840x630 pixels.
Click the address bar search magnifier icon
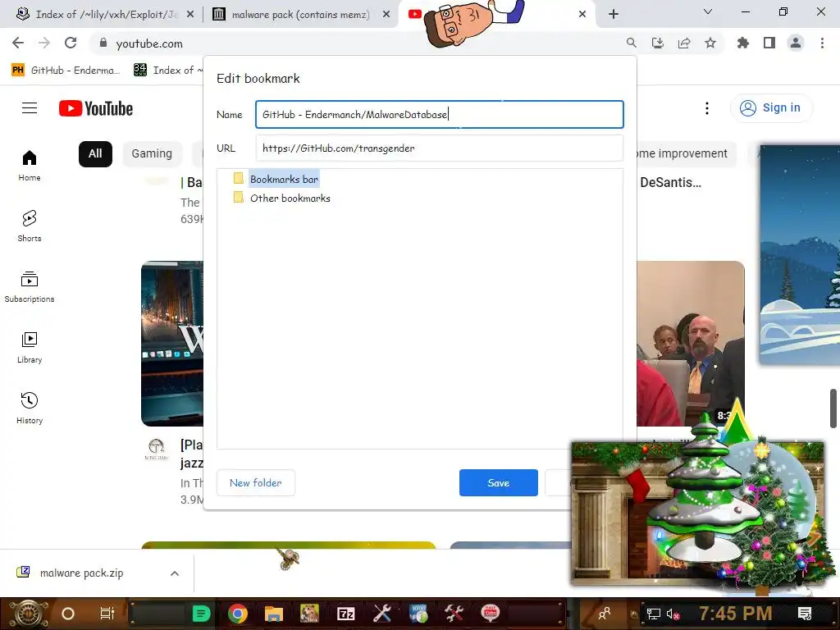631,43
